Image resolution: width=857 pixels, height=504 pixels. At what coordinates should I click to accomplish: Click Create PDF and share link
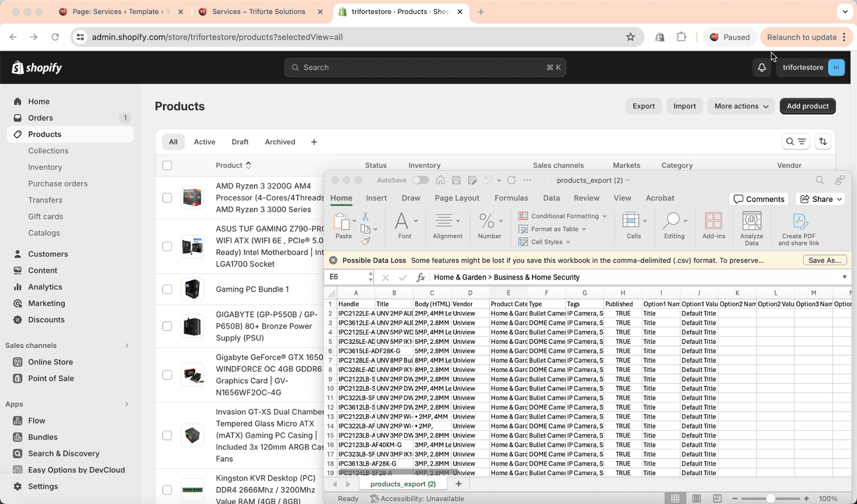coord(799,229)
